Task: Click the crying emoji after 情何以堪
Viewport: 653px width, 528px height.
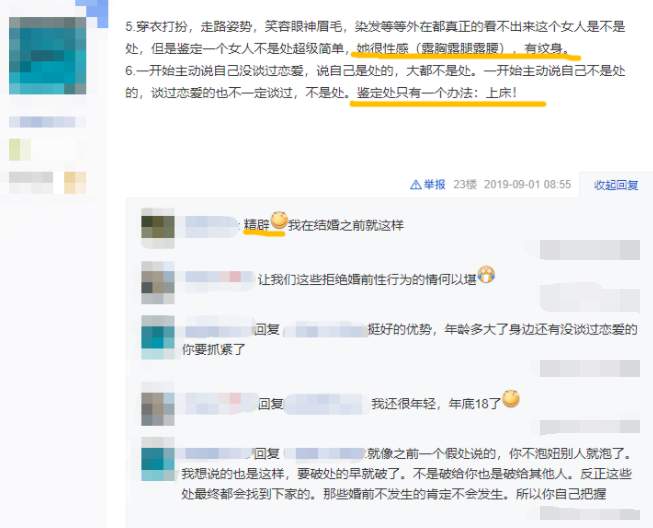Action: (x=486, y=275)
